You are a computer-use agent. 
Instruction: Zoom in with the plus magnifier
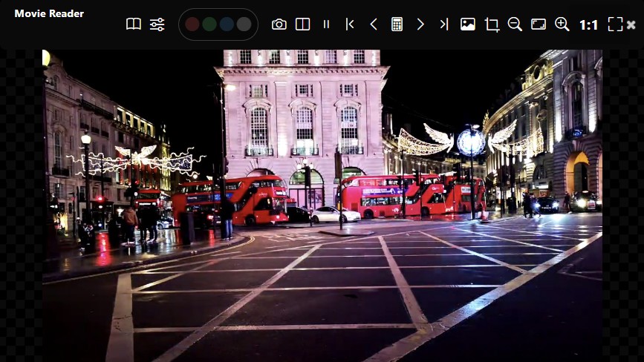pos(562,24)
